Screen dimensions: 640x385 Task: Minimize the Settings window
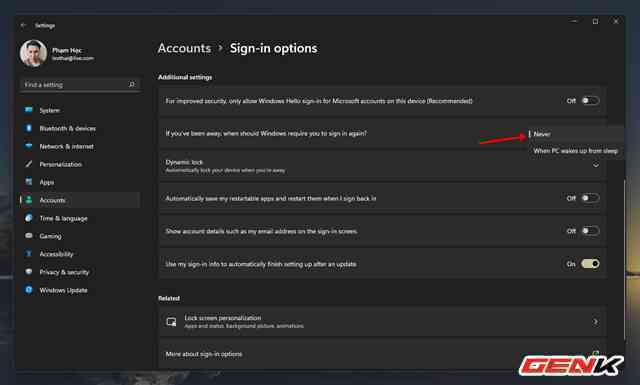click(574, 21)
